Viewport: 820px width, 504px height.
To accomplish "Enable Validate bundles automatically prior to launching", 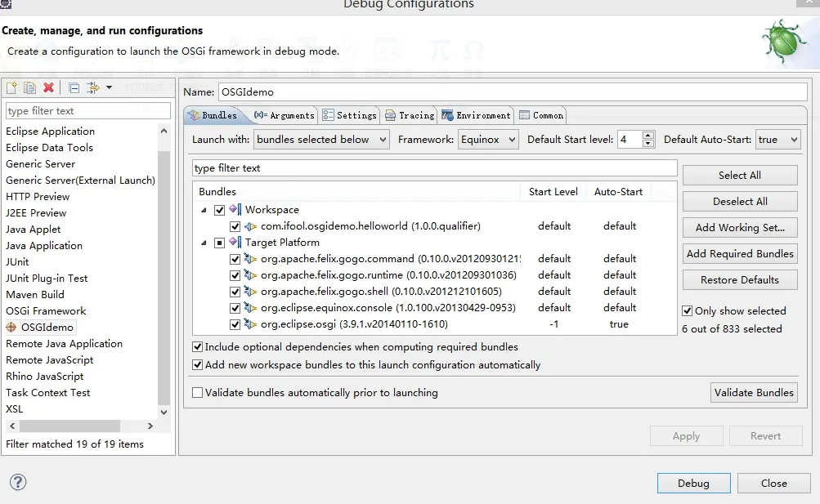I will point(197,393).
